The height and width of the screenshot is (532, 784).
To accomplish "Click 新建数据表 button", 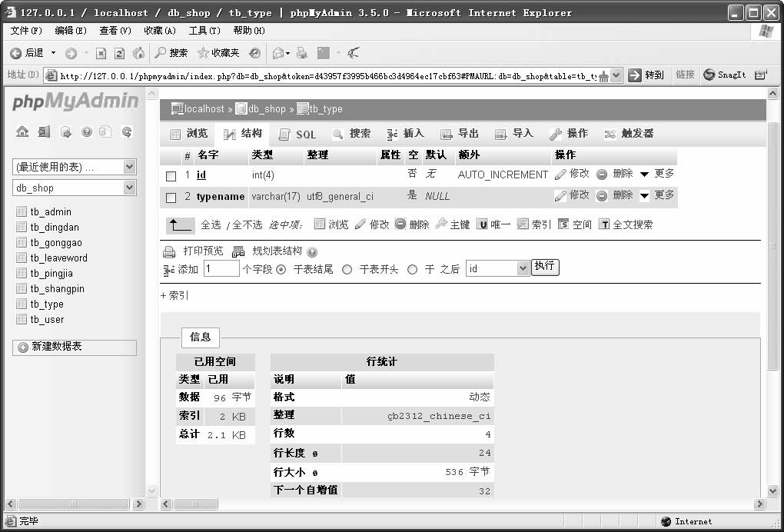I will click(x=75, y=347).
